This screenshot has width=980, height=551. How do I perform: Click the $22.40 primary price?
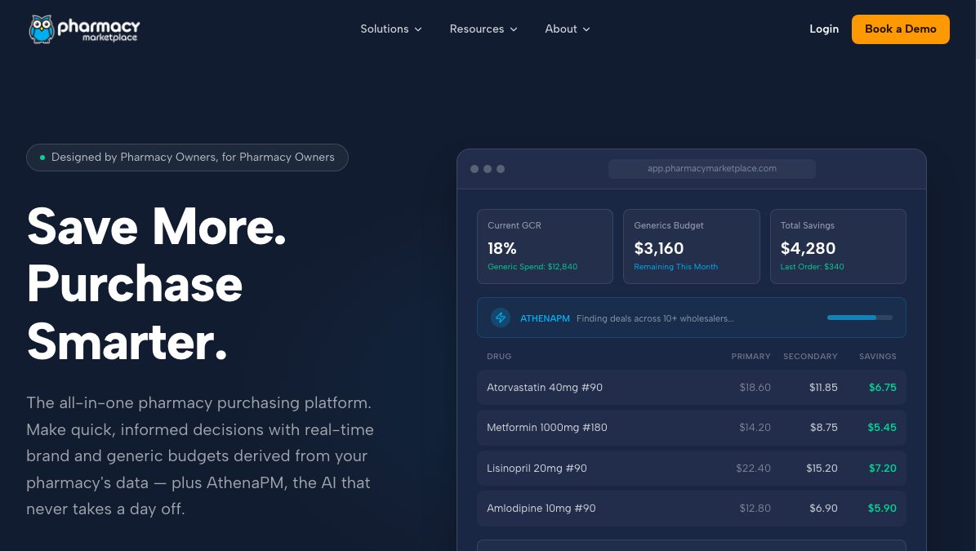click(x=753, y=469)
